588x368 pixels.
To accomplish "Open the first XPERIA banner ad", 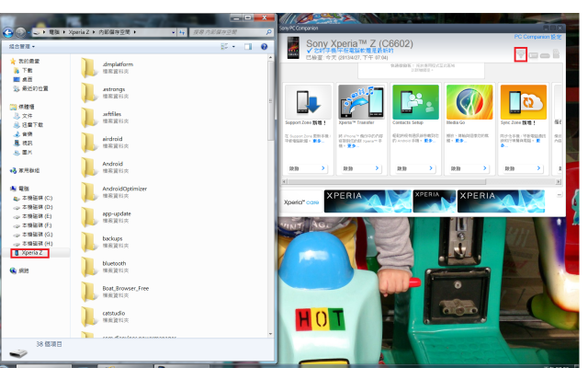I will coord(367,201).
